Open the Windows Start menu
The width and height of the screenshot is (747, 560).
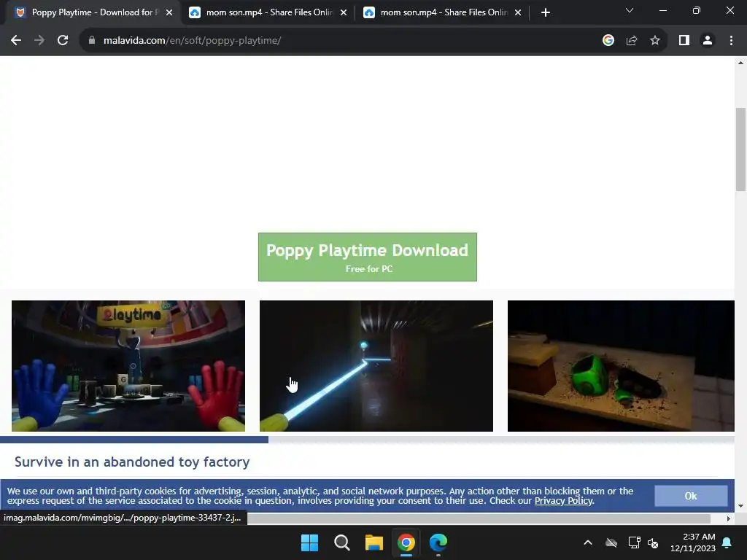click(x=309, y=542)
